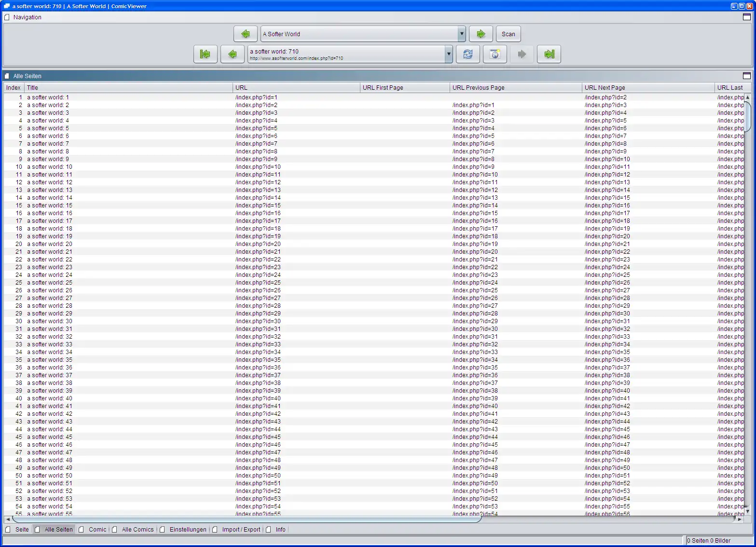Select the row titled 'a softer world: 17'
The width and height of the screenshot is (756, 547).
point(374,220)
